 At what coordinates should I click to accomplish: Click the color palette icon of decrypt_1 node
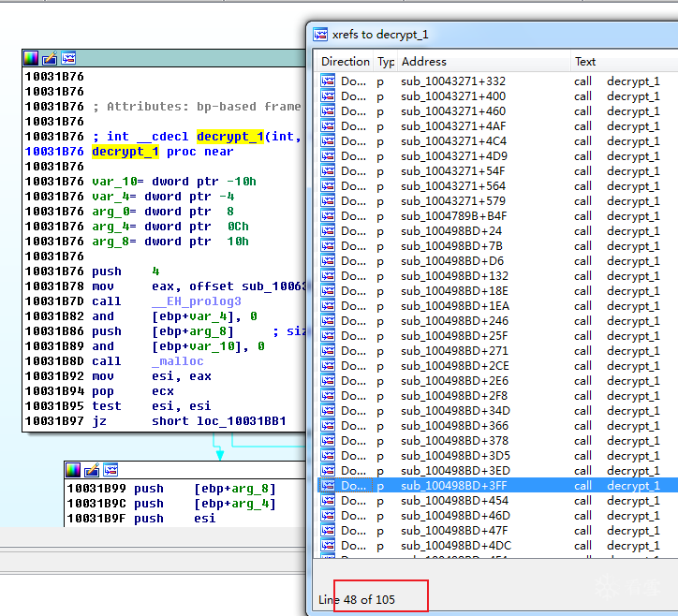pyautogui.click(x=31, y=58)
